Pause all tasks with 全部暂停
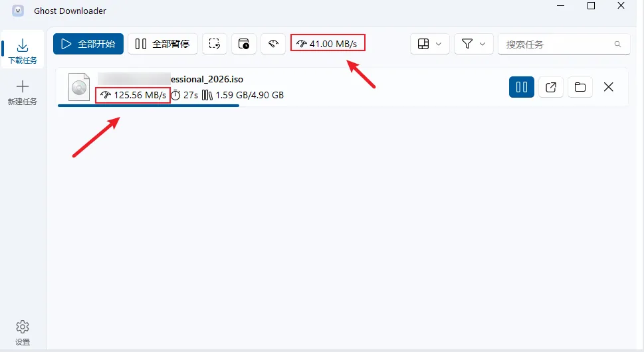 163,44
